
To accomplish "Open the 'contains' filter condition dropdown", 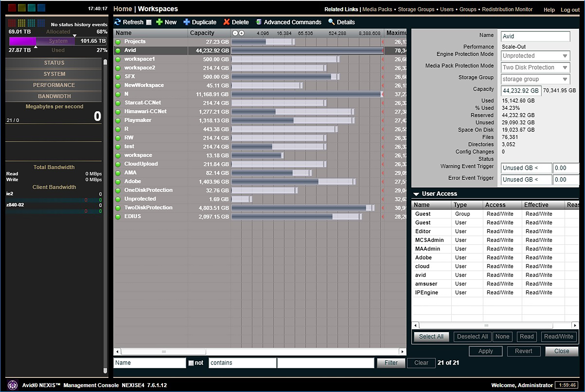I will pyautogui.click(x=242, y=363).
